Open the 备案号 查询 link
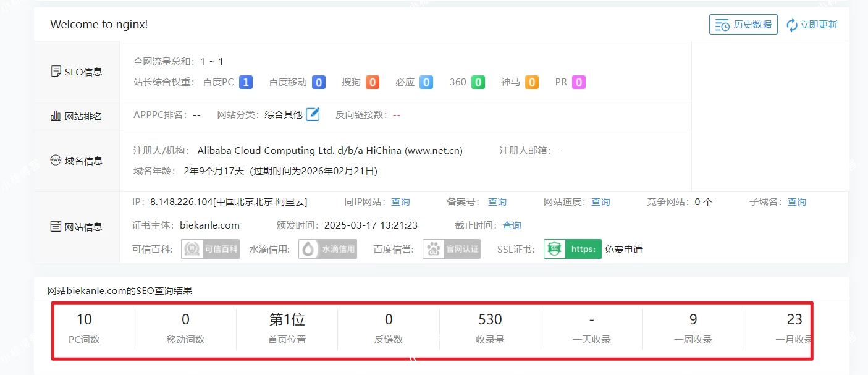Viewport: 868px width, 375px height. click(497, 201)
